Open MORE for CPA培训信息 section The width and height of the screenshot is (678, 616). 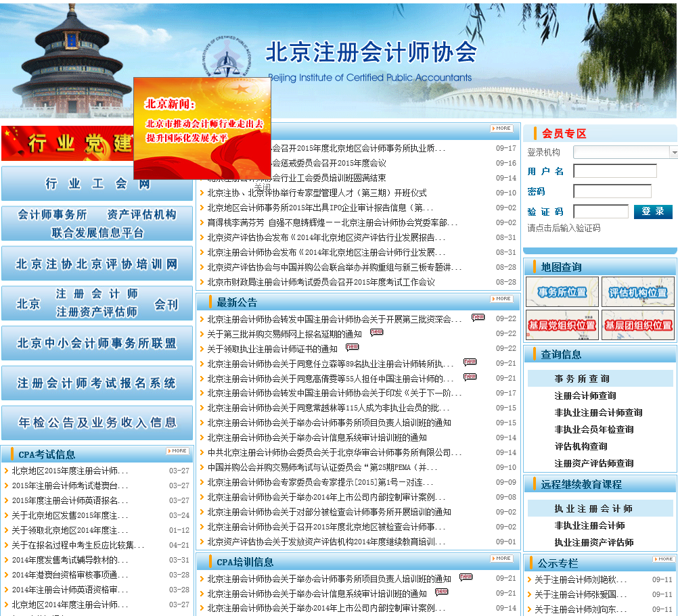point(501,558)
